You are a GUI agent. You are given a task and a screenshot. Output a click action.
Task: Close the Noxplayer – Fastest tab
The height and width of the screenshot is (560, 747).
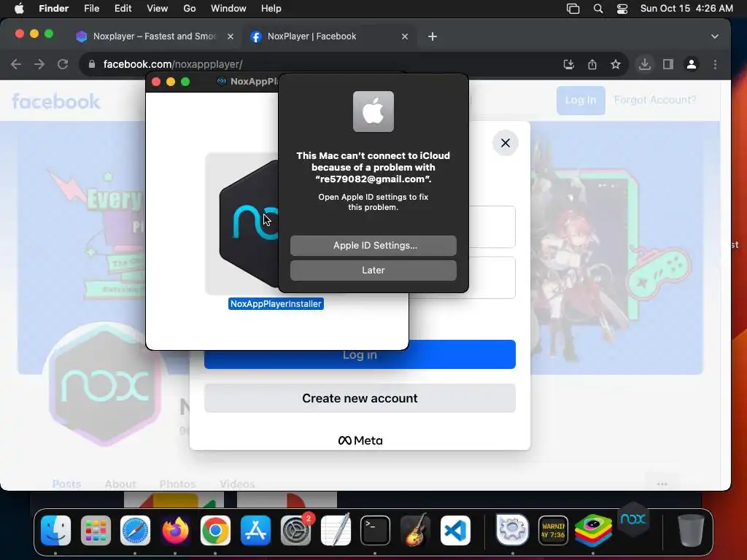coord(231,36)
